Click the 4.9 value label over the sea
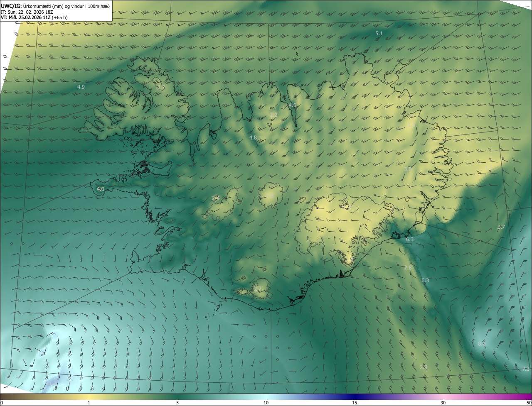 point(81,87)
